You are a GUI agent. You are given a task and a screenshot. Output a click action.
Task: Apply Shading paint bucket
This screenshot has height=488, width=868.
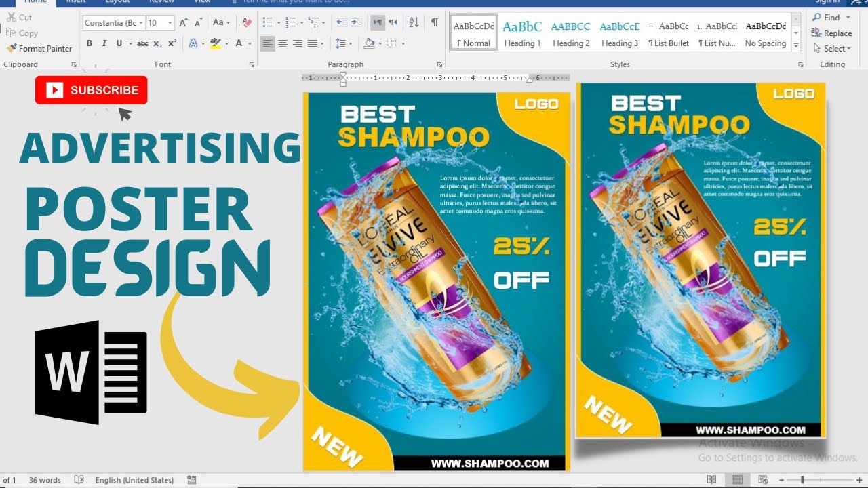[x=369, y=43]
